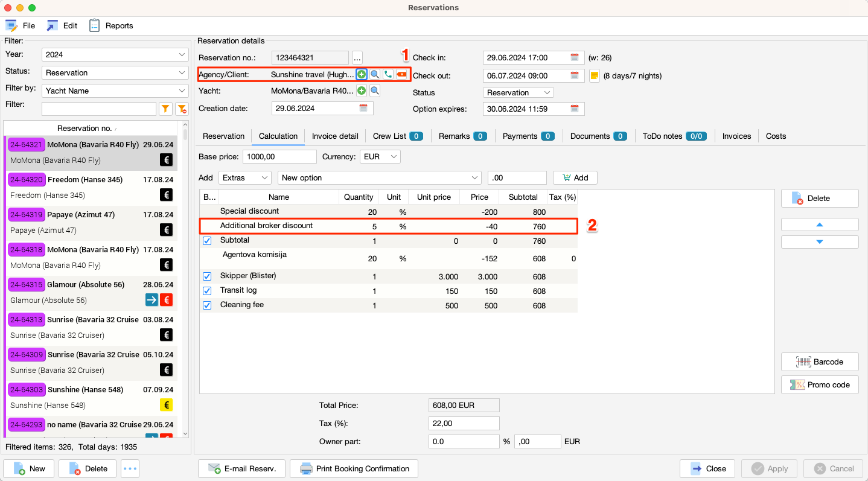The height and width of the screenshot is (481, 868).
Task: Click the ellipsis button beside Reservation no.
Action: [357, 58]
